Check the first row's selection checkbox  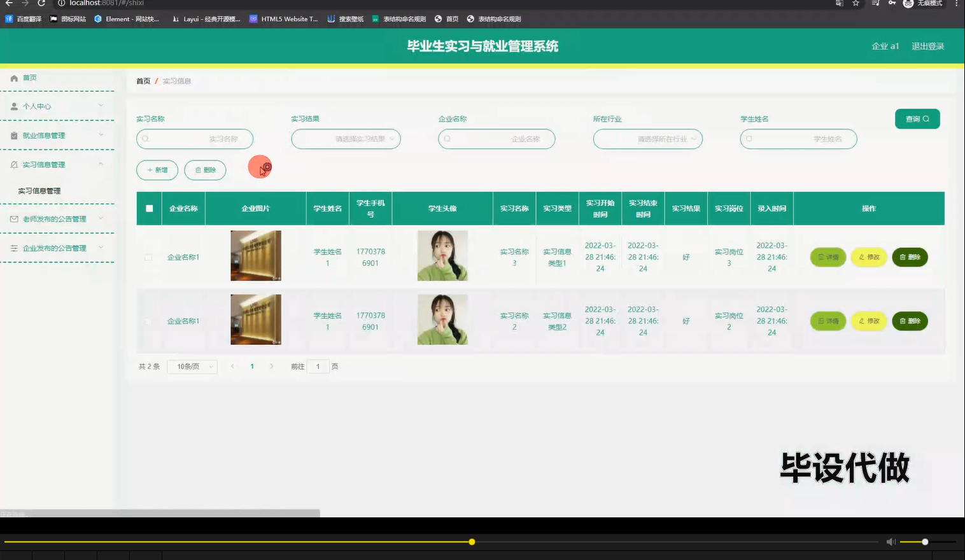[148, 257]
